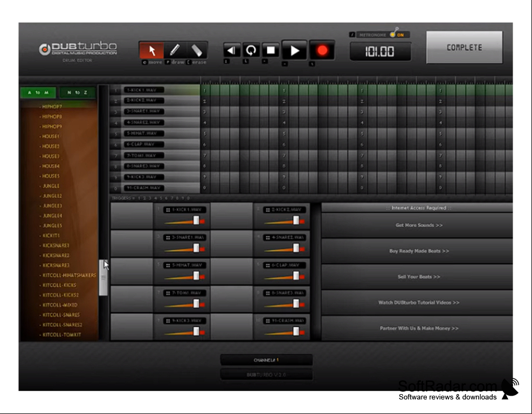The height and width of the screenshot is (414, 532).
Task: Start recording with the red record button
Action: pos(322,51)
